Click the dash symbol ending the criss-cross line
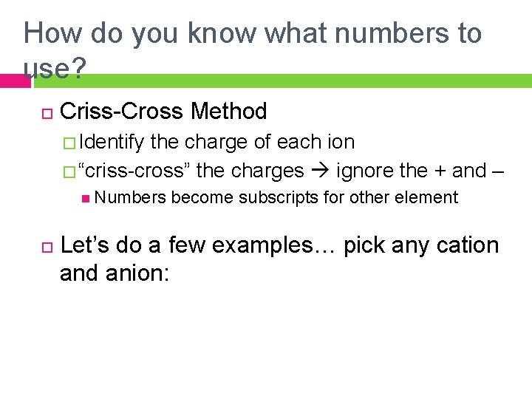This screenshot has height=399, width=532. click(x=498, y=171)
